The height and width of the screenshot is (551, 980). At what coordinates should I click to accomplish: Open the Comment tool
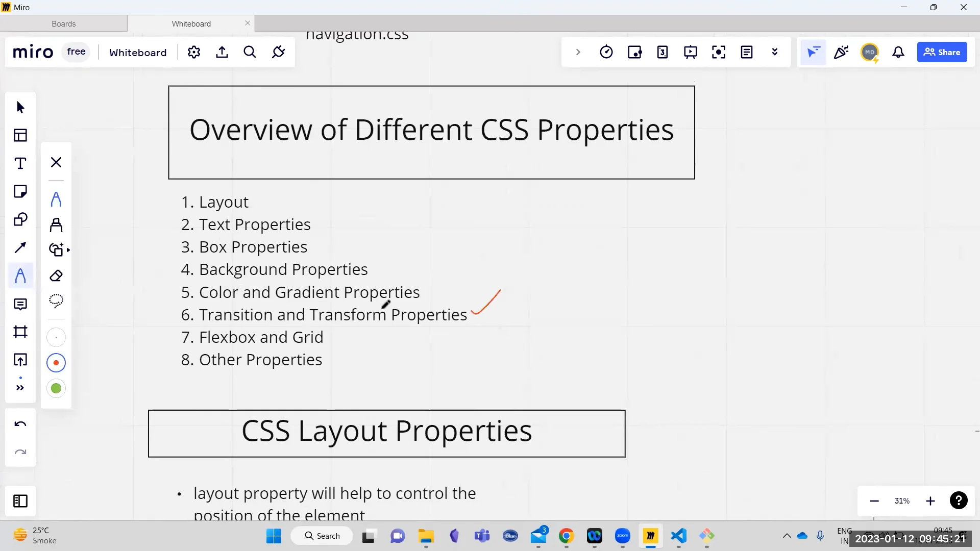20,305
